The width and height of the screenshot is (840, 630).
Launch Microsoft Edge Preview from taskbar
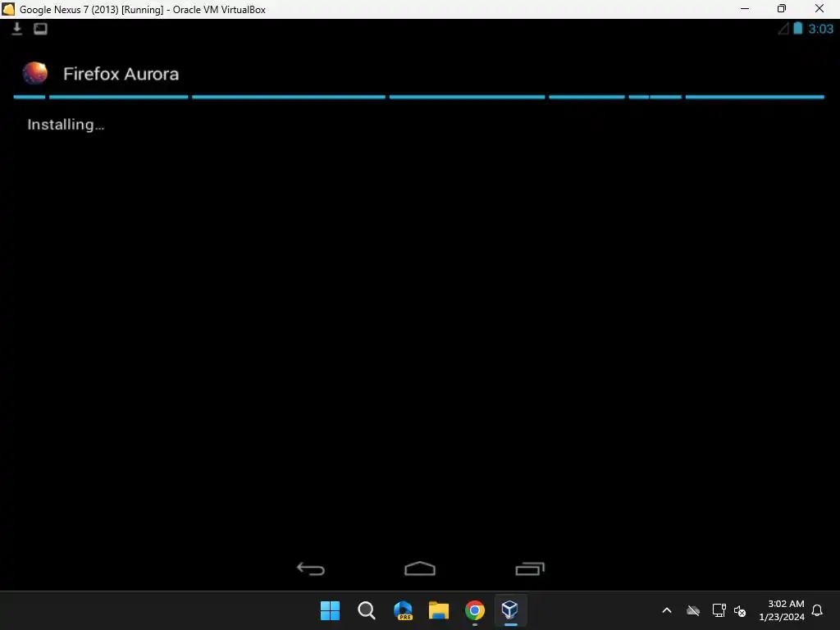403,610
